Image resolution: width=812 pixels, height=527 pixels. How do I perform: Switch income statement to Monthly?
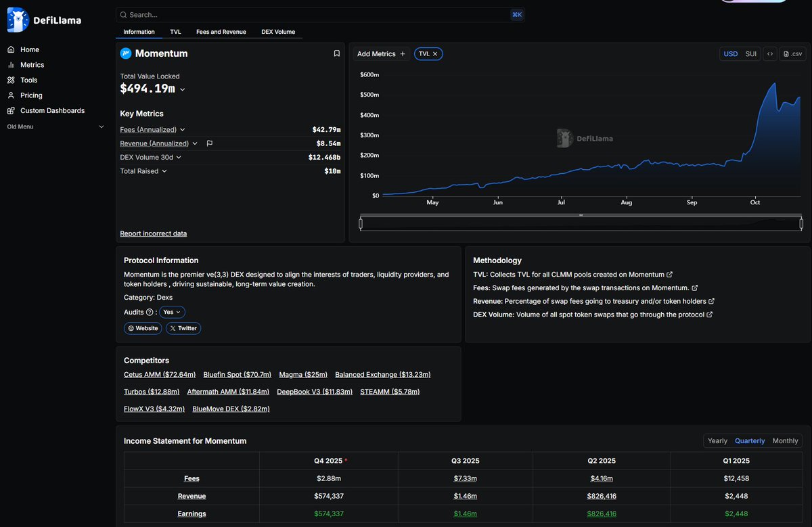pyautogui.click(x=785, y=440)
